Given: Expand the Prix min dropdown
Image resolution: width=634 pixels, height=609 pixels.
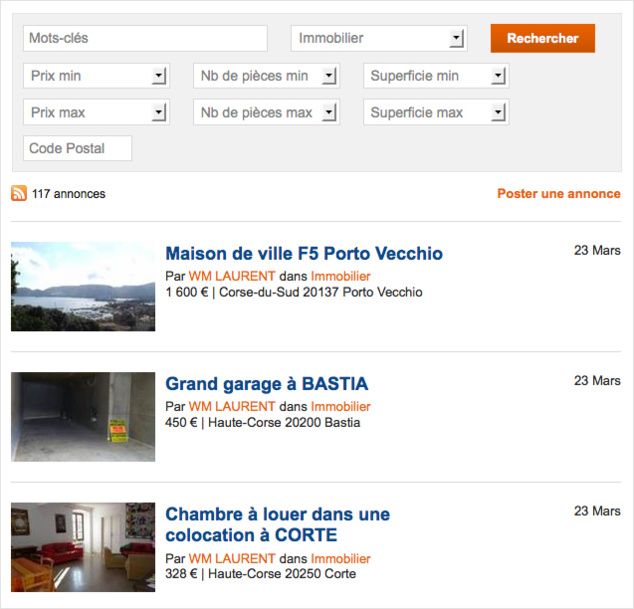Looking at the screenshot, I should coord(96,76).
